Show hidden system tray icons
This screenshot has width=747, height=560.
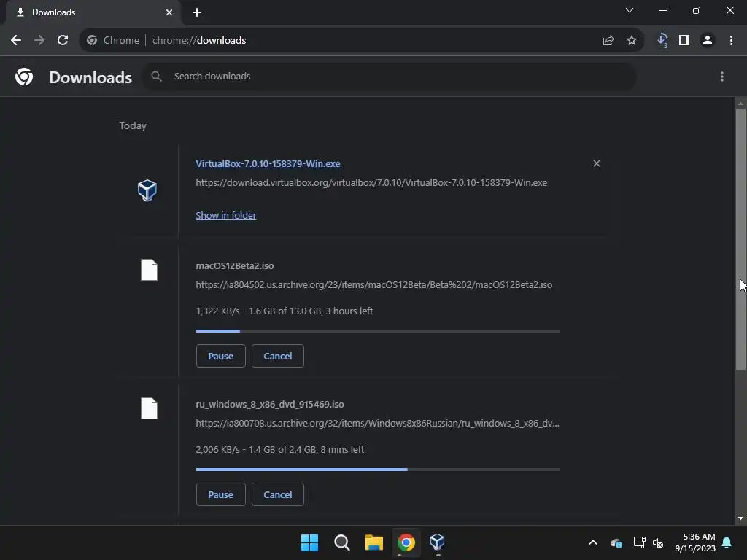592,542
